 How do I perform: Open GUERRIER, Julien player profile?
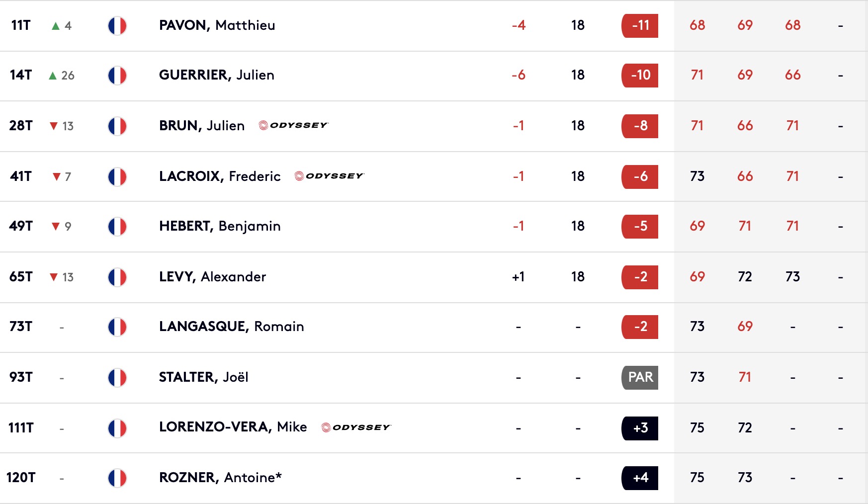[216, 75]
